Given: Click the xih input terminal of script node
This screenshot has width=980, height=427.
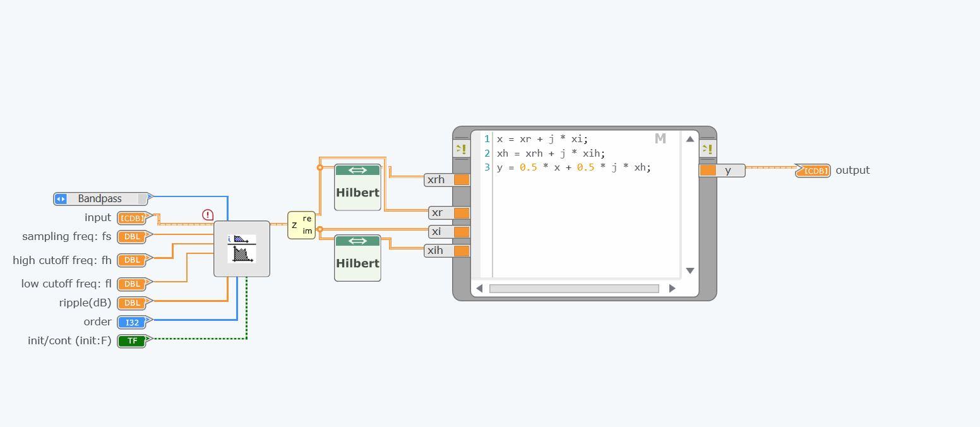Looking at the screenshot, I should tap(447, 251).
